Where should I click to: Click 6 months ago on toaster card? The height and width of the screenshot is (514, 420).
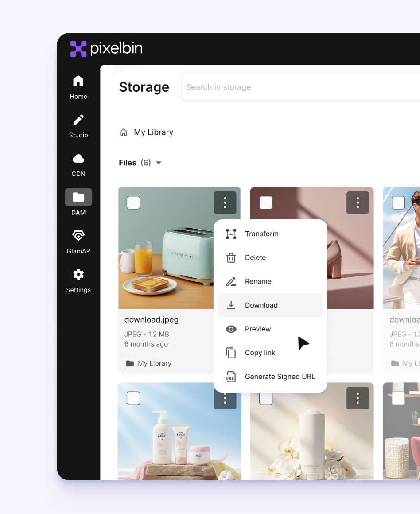[x=146, y=344]
